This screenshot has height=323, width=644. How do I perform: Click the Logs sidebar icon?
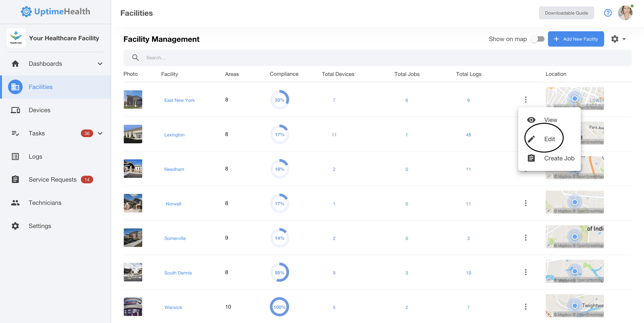click(x=15, y=157)
